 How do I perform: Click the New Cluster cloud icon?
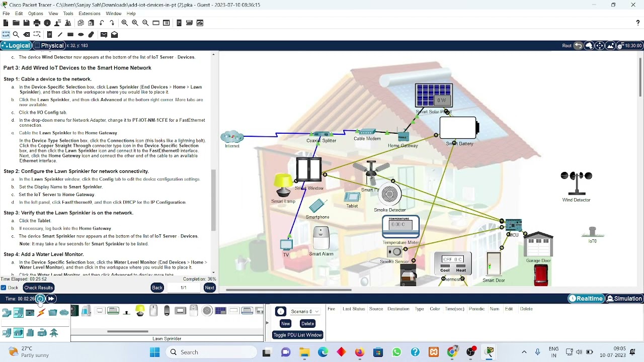click(589, 46)
